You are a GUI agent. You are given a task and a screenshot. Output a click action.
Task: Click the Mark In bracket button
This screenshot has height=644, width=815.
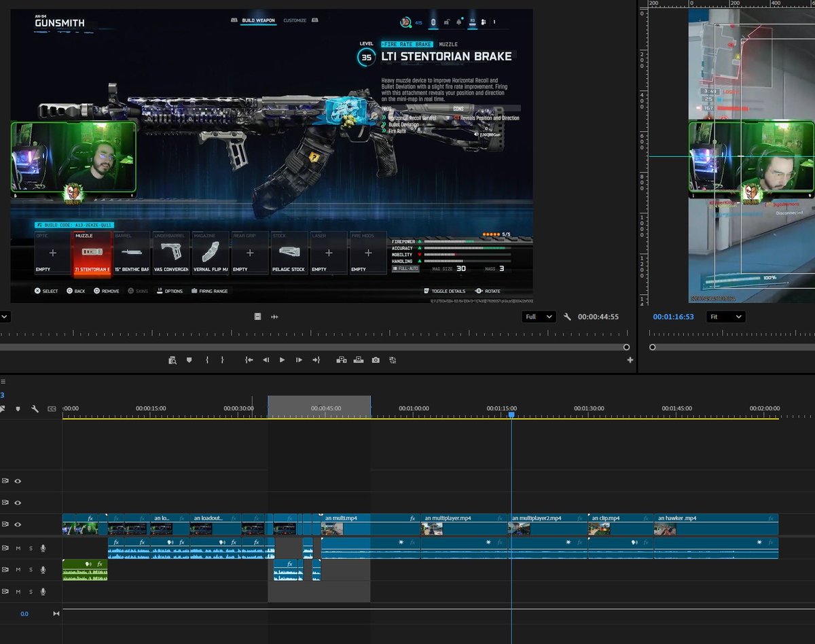[x=206, y=360]
